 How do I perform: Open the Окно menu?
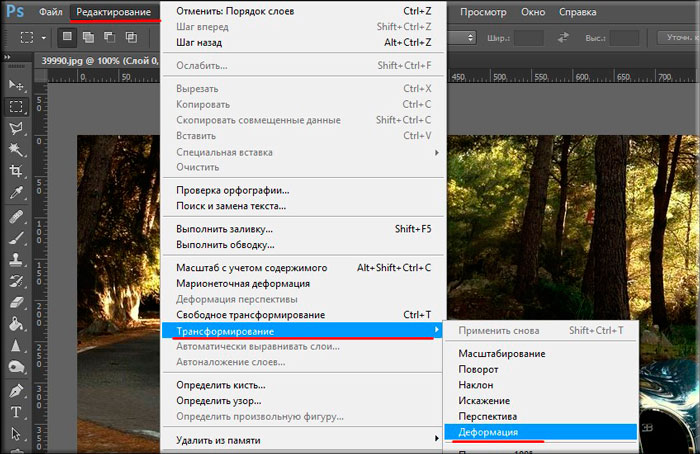[533, 12]
